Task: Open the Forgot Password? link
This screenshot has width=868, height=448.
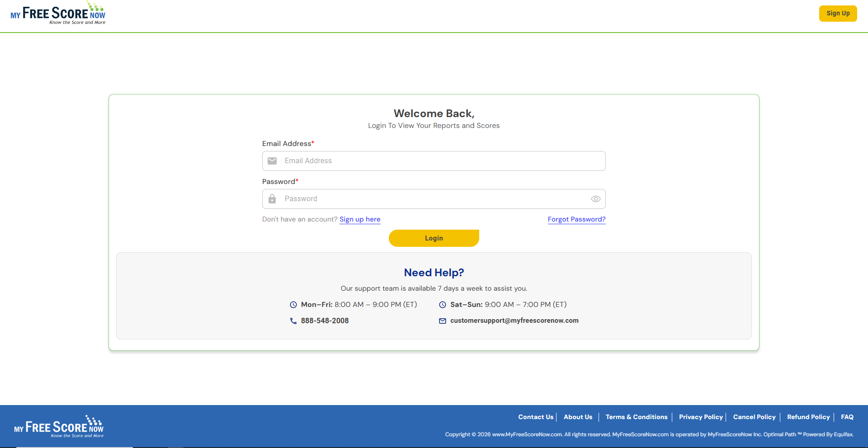Action: click(577, 219)
